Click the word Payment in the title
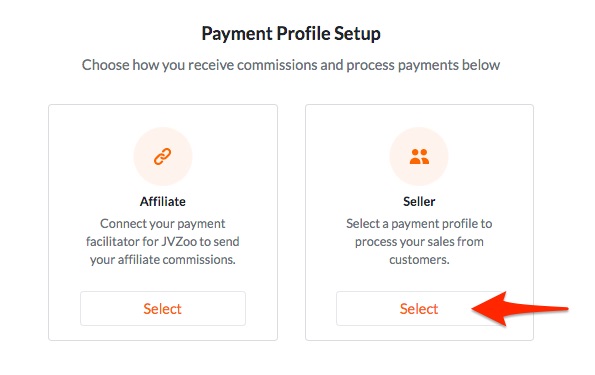 tap(237, 34)
